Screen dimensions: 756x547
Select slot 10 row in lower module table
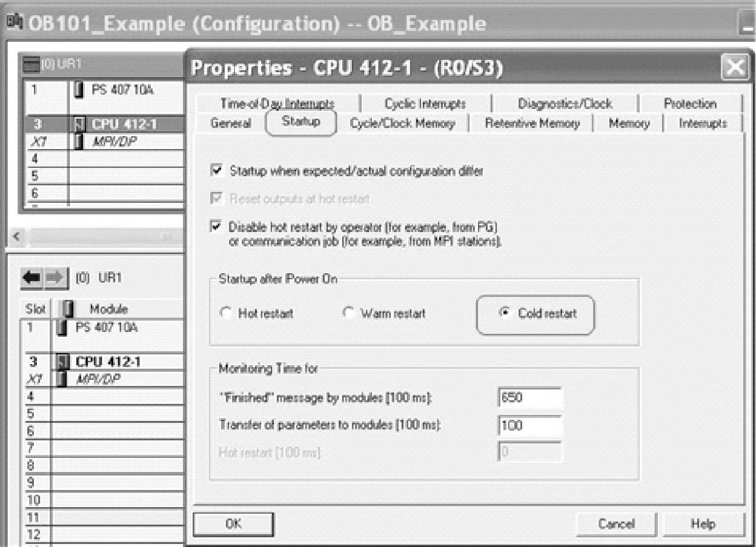(103, 500)
